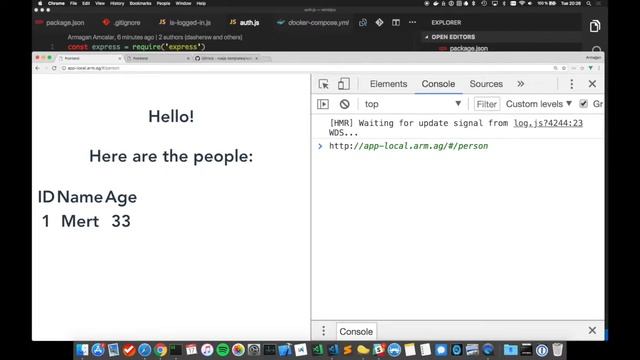Open the People menu
Screen dimensions: 640x360
click(163, 3)
